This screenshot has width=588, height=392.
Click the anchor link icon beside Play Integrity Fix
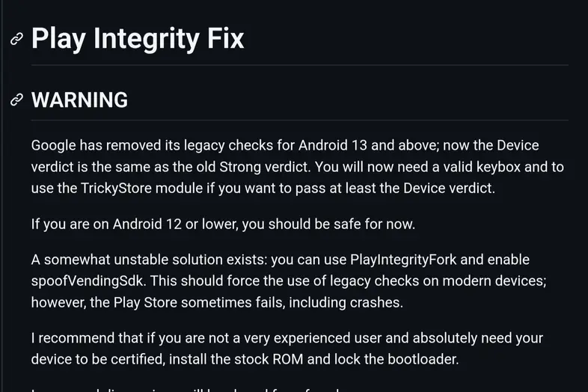16,39
